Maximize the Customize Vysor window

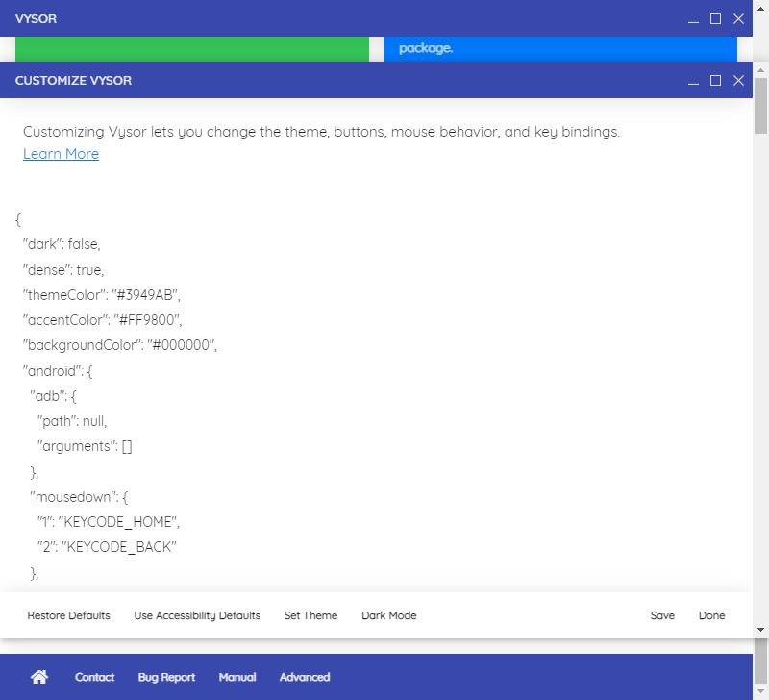pyautogui.click(x=715, y=81)
